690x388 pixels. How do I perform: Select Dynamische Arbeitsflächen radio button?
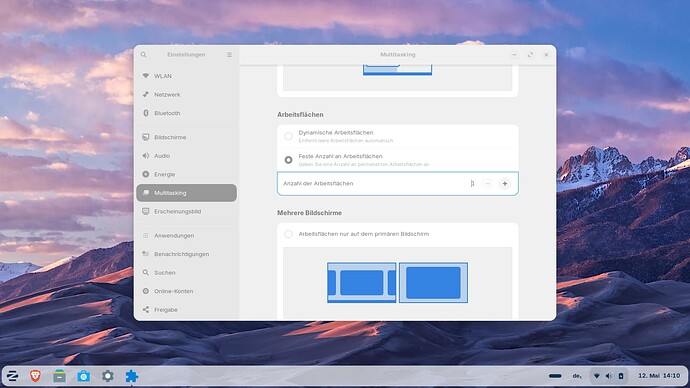[288, 136]
